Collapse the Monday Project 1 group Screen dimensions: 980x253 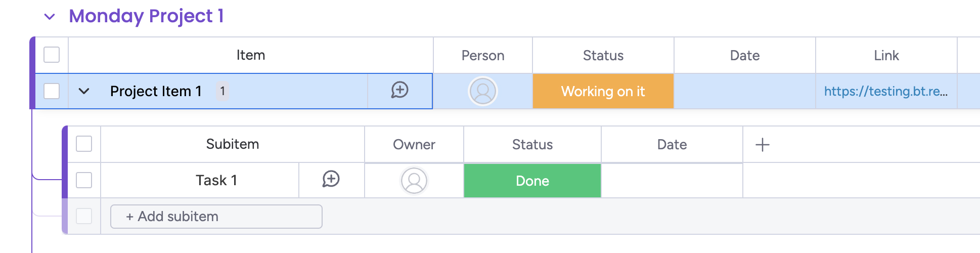pos(50,17)
